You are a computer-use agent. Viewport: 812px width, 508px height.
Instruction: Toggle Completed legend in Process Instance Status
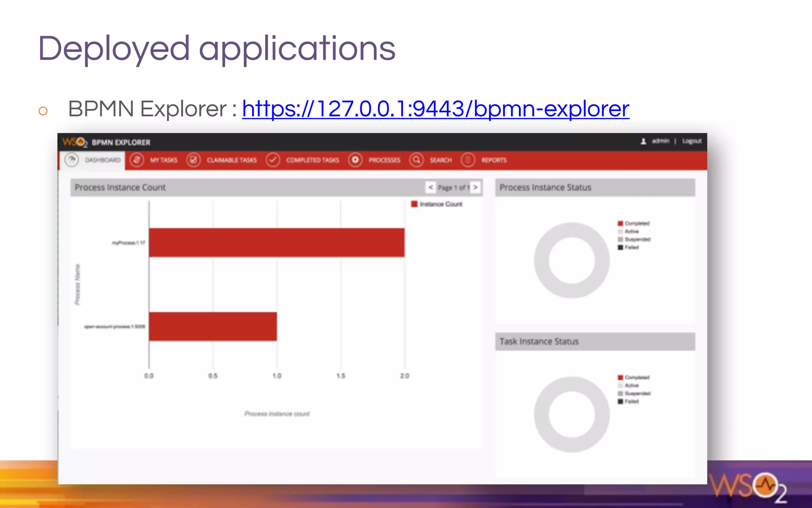click(634, 223)
